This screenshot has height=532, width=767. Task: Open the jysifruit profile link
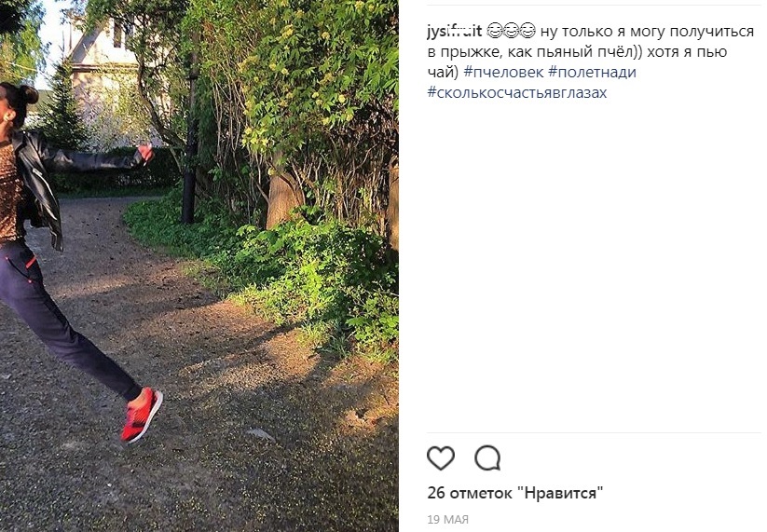click(455, 32)
